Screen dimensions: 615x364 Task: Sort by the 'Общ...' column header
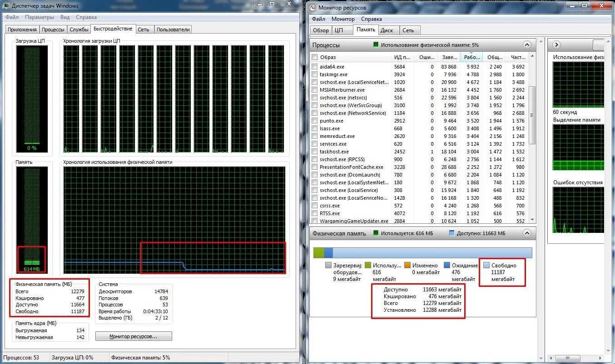pyautogui.click(x=494, y=57)
